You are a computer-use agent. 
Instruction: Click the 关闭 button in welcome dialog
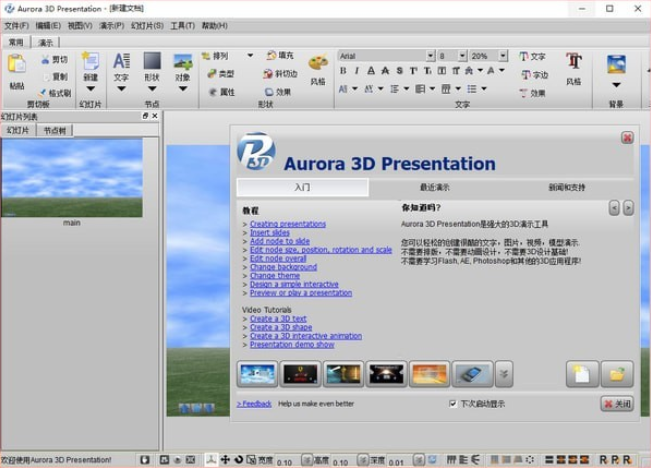[617, 404]
